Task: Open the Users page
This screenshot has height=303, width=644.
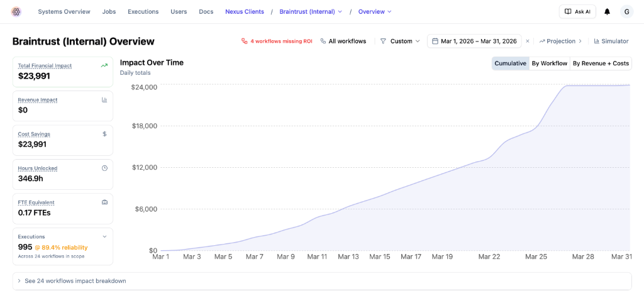Action: pos(179,11)
